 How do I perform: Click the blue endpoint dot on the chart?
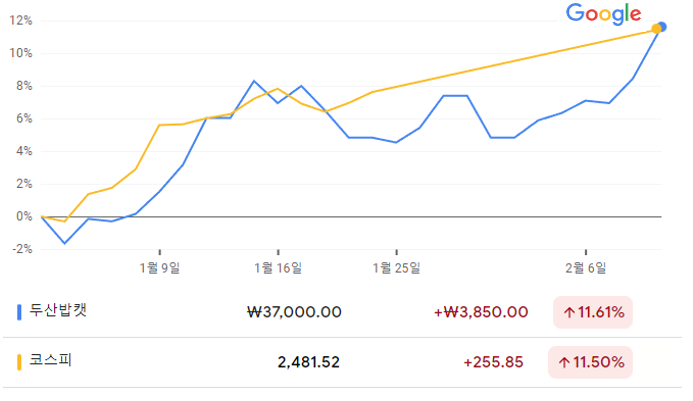click(662, 27)
